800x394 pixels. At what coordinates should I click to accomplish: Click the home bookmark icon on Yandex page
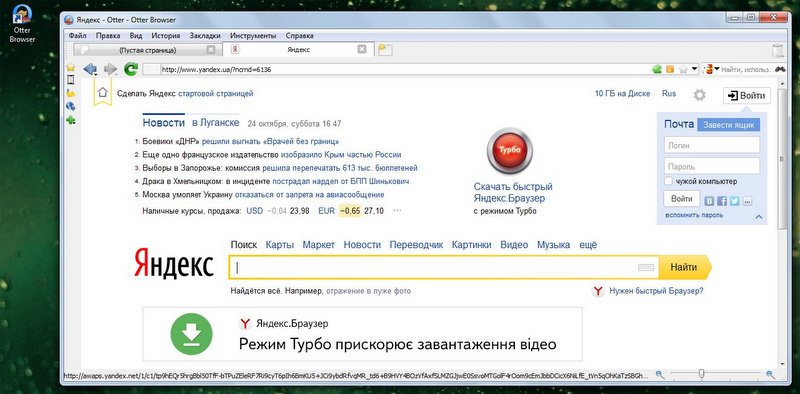pos(103,93)
